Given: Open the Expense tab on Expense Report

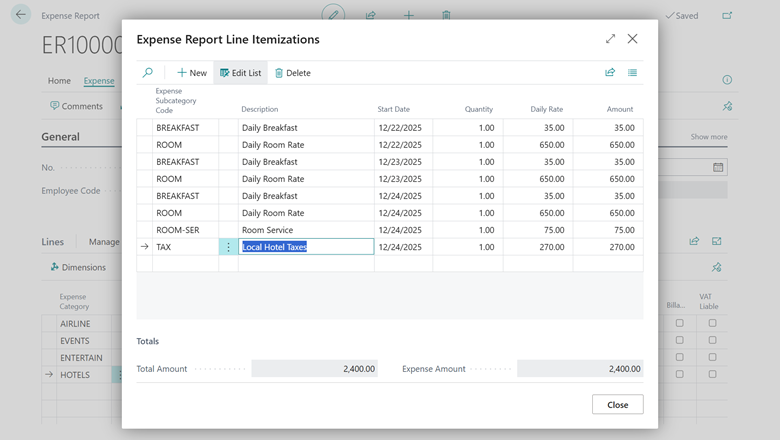Looking at the screenshot, I should pos(98,81).
